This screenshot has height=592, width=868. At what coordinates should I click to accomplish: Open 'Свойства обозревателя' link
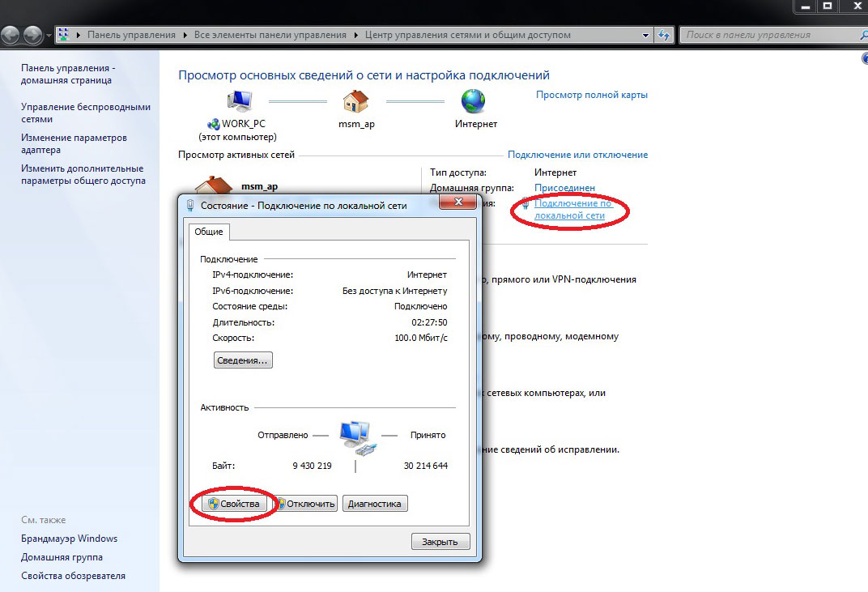(73, 576)
